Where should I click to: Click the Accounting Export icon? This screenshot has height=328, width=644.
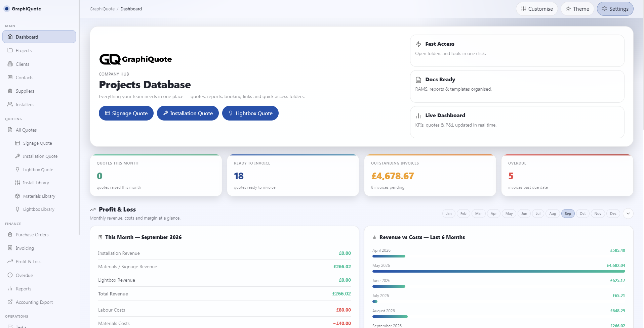(x=10, y=302)
